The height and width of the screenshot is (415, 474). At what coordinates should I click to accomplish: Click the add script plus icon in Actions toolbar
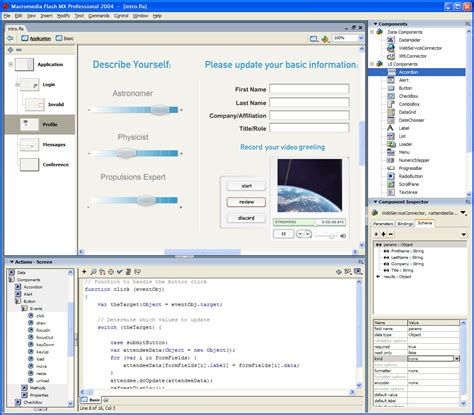pos(84,272)
